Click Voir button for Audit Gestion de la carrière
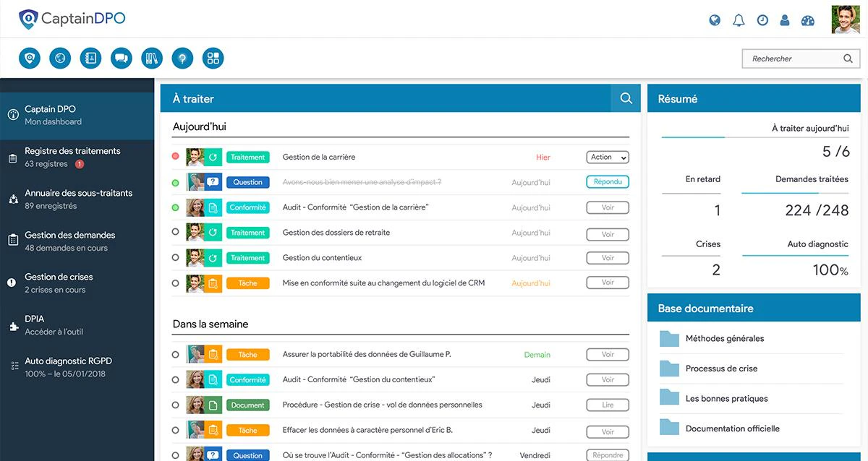 tap(608, 207)
